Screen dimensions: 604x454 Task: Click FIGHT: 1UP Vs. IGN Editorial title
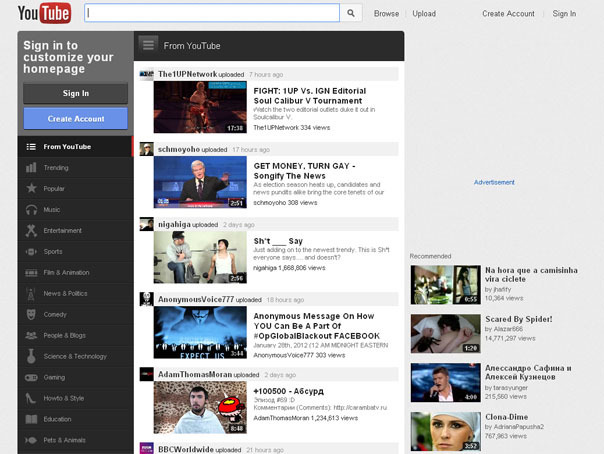[x=310, y=96]
